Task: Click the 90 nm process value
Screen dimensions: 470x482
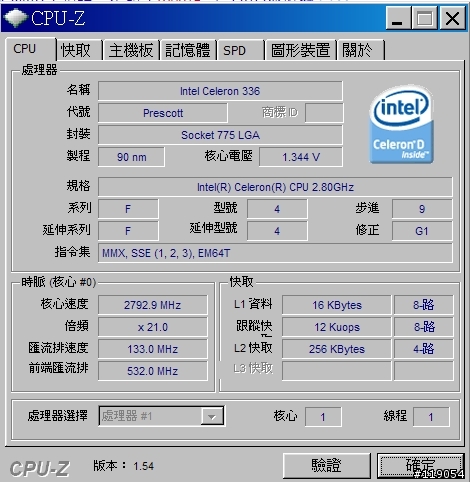Action: 132,157
